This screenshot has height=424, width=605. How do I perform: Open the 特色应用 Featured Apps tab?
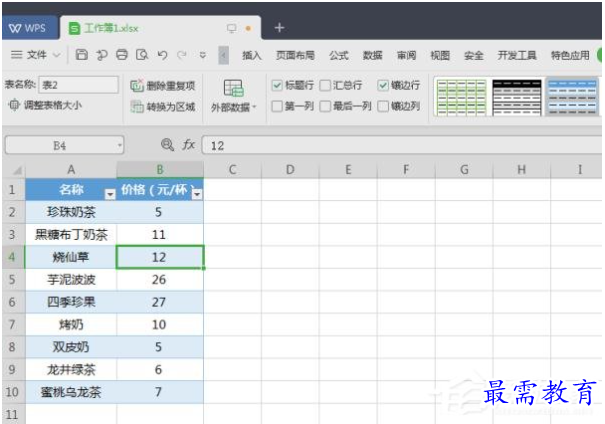tap(570, 55)
